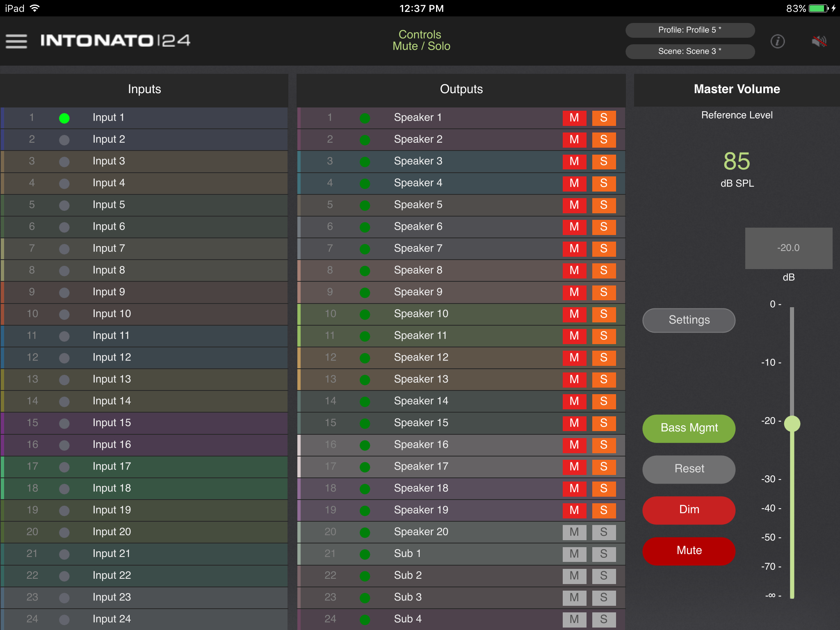Screen dimensions: 840x630
Task: Click the master volume slider handle
Action: 792,423
